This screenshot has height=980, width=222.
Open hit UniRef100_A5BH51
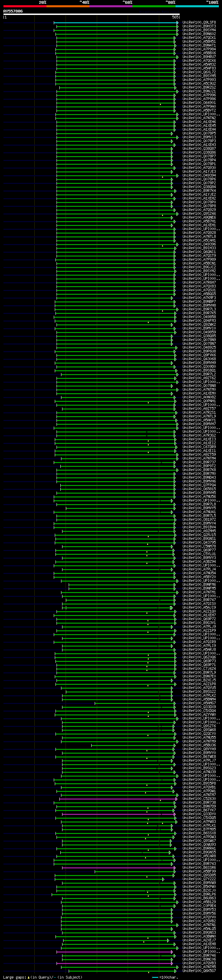point(199,41)
